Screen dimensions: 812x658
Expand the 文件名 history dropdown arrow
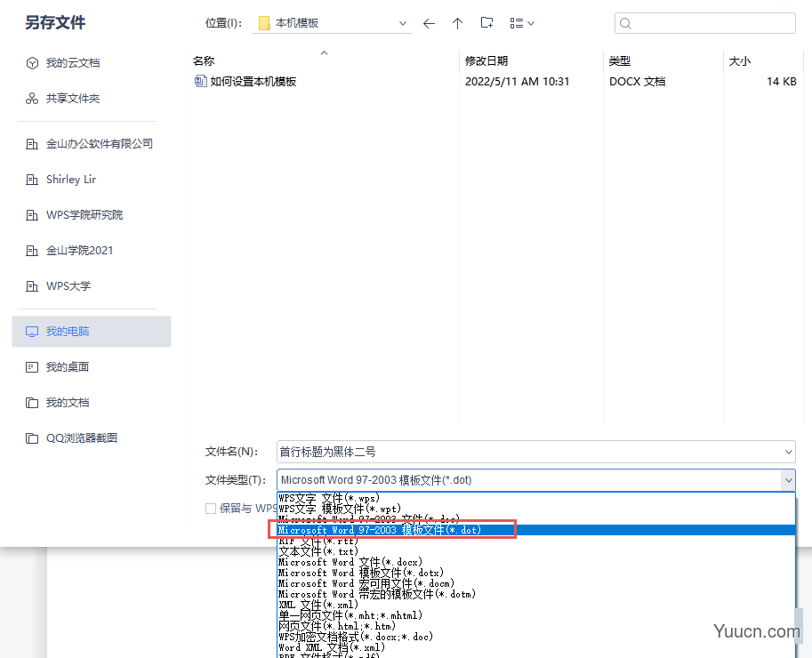[x=788, y=452]
